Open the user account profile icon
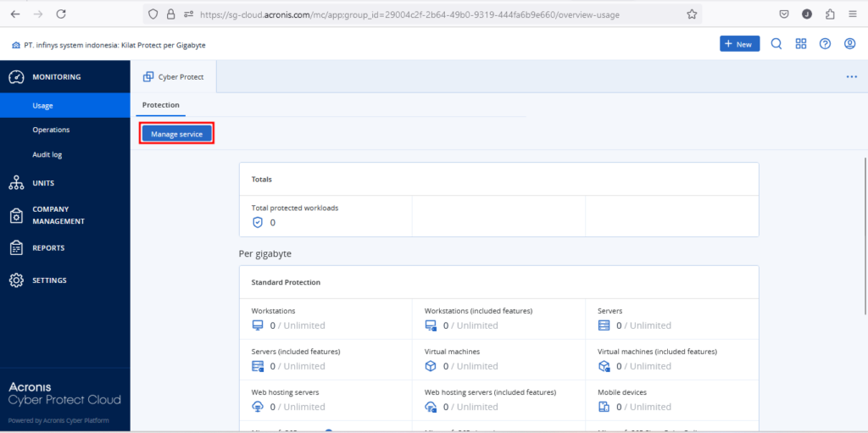Viewport: 868px width, 433px height. pos(849,44)
